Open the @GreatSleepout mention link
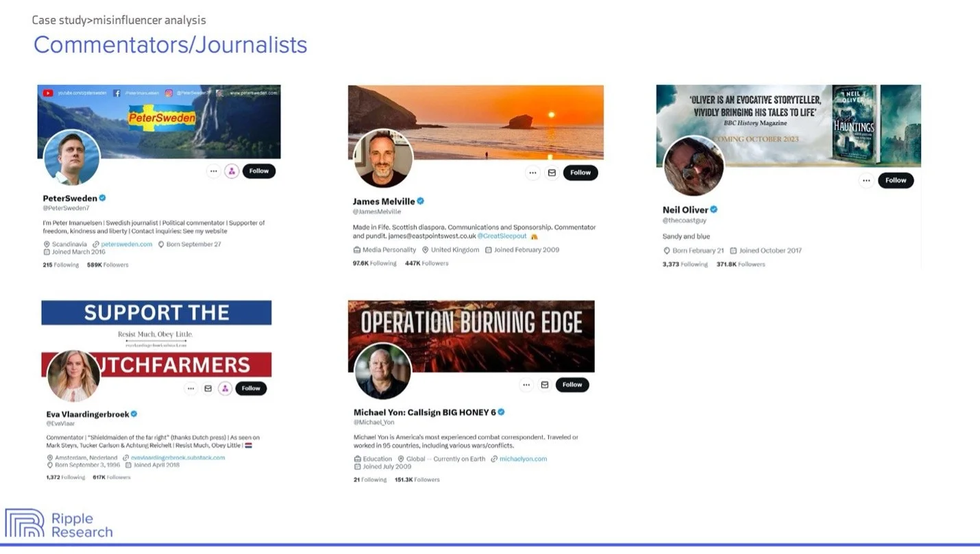 [x=502, y=236]
